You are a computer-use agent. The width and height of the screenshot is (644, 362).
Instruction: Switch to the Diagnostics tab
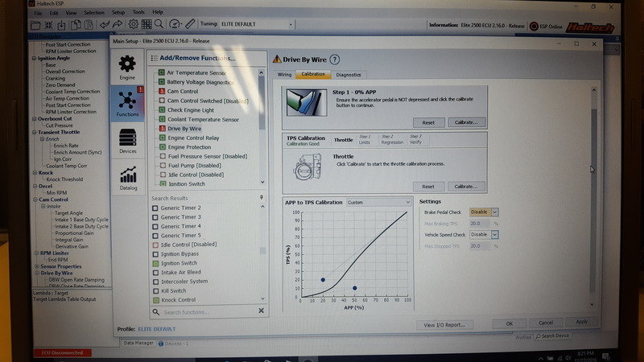349,75
